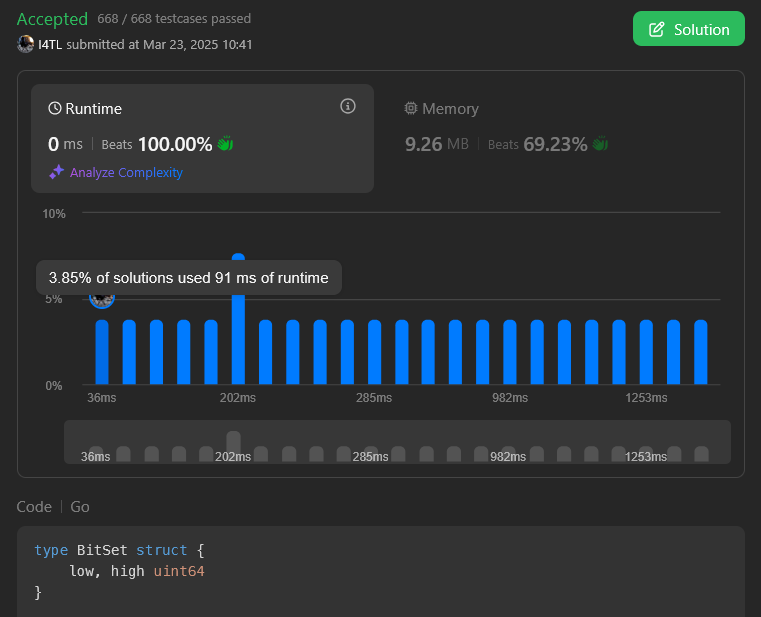Image resolution: width=761 pixels, height=617 pixels.
Task: Click the chart bar above 285ms label
Action: pyautogui.click(x=375, y=352)
